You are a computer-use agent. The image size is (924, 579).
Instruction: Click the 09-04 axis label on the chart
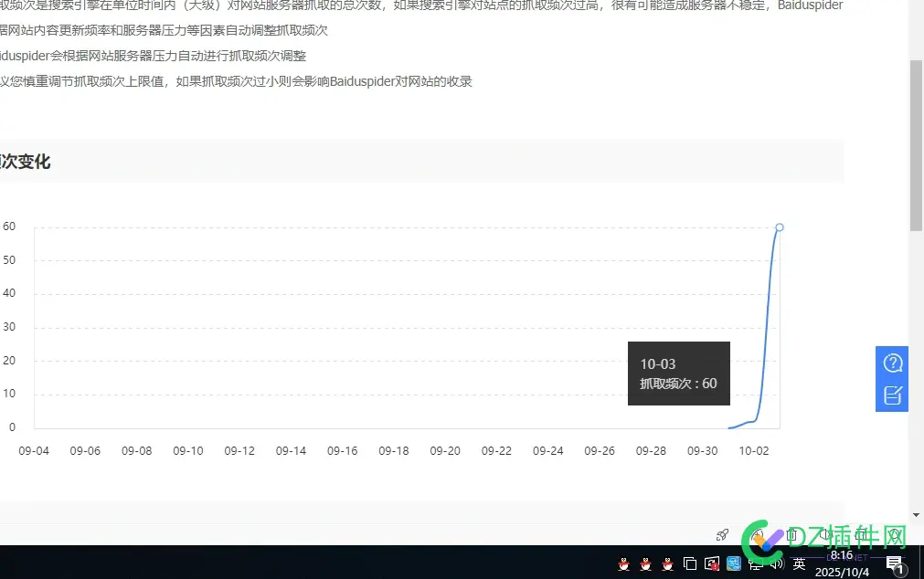coord(34,450)
